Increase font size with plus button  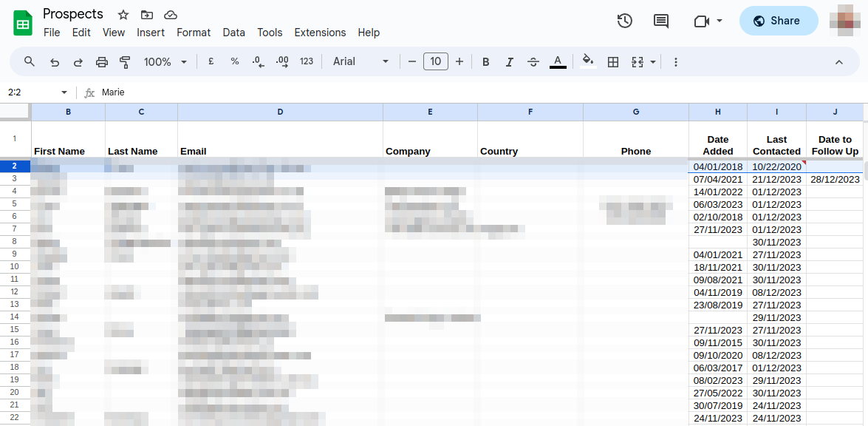459,61
